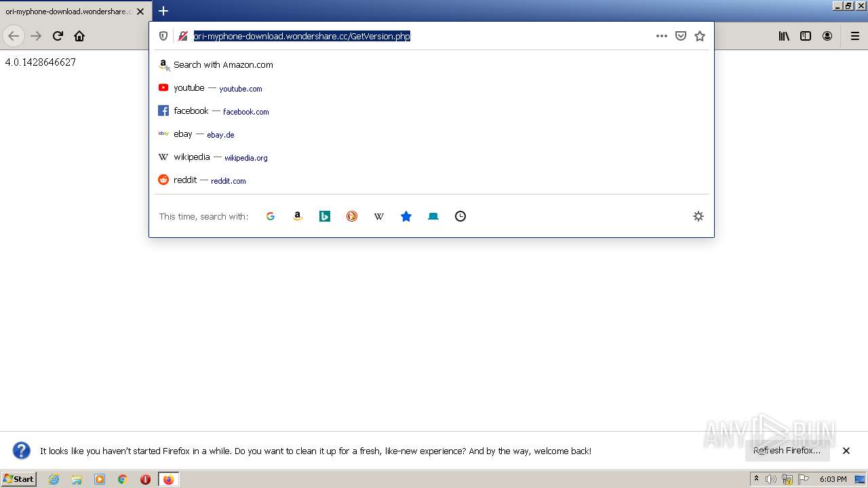Search this time with Wikipedia
Viewport: 868px width, 488px height.
point(379,216)
